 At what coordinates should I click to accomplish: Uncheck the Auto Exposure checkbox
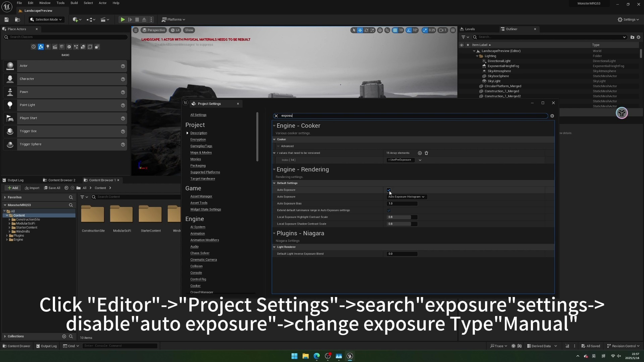[x=389, y=190]
